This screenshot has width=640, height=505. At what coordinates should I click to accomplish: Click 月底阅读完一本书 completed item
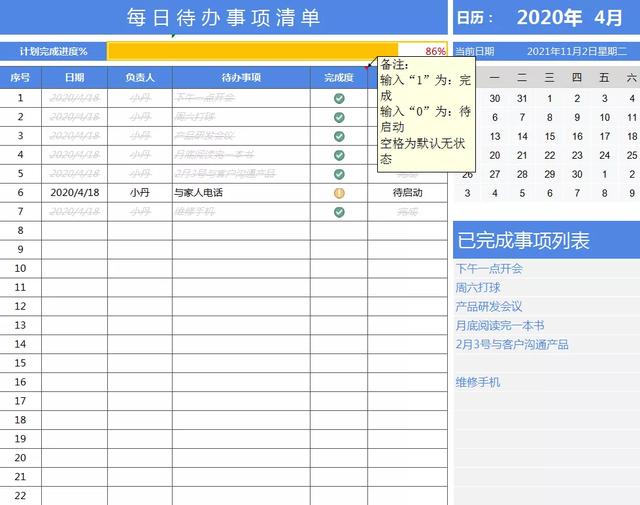pyautogui.click(x=500, y=325)
